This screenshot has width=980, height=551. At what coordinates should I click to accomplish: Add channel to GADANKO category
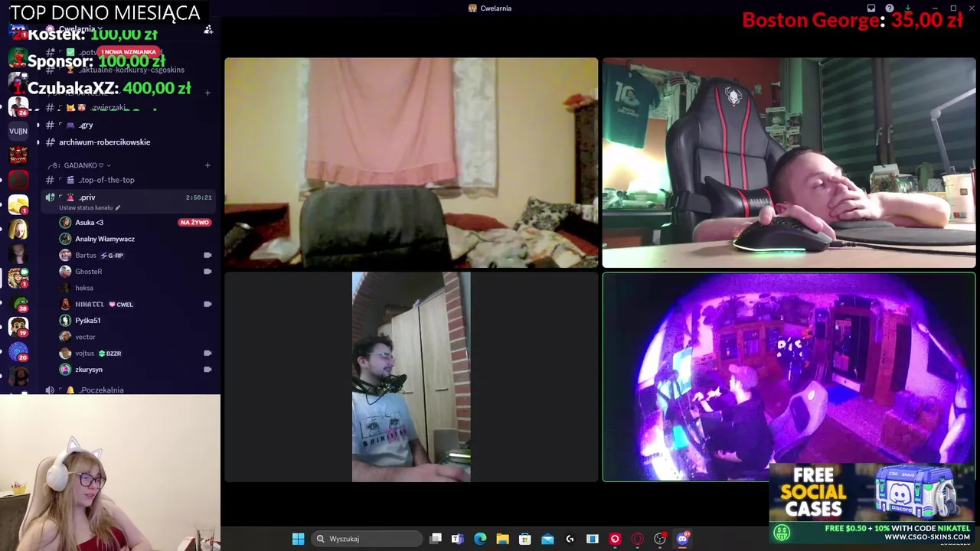click(207, 165)
